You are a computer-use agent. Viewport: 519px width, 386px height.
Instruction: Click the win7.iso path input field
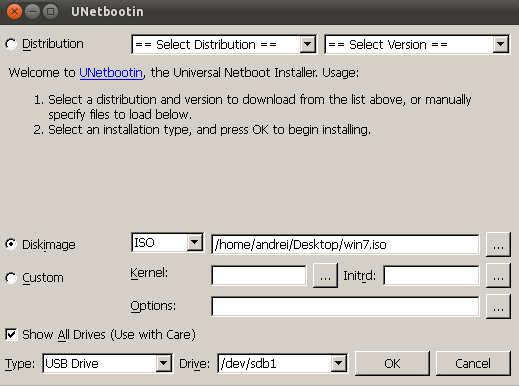coord(345,245)
